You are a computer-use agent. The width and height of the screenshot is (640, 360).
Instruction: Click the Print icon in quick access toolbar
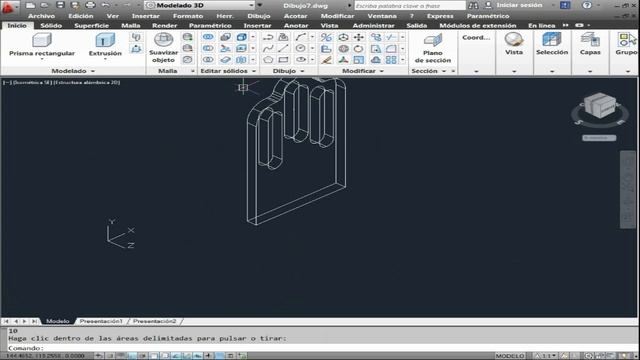coord(90,5)
